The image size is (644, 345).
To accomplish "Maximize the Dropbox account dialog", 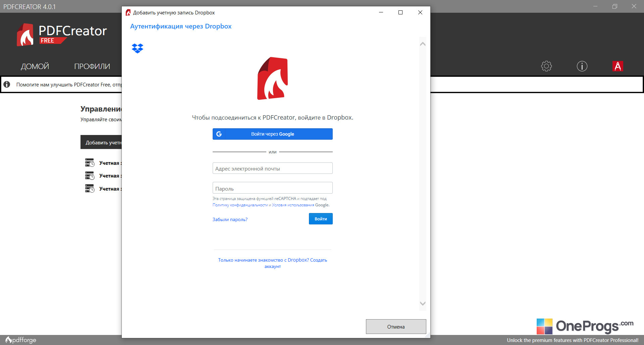I will 400,12.
